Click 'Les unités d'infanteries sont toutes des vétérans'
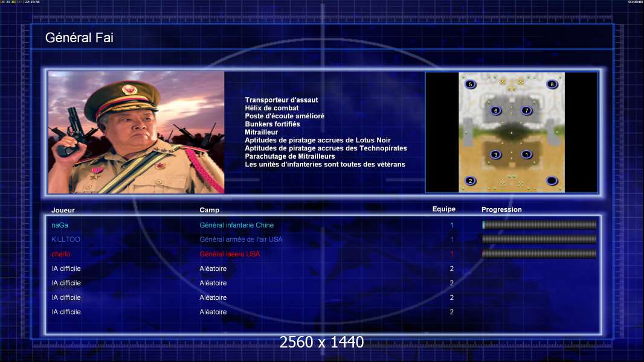This screenshot has height=362, width=644. [325, 164]
